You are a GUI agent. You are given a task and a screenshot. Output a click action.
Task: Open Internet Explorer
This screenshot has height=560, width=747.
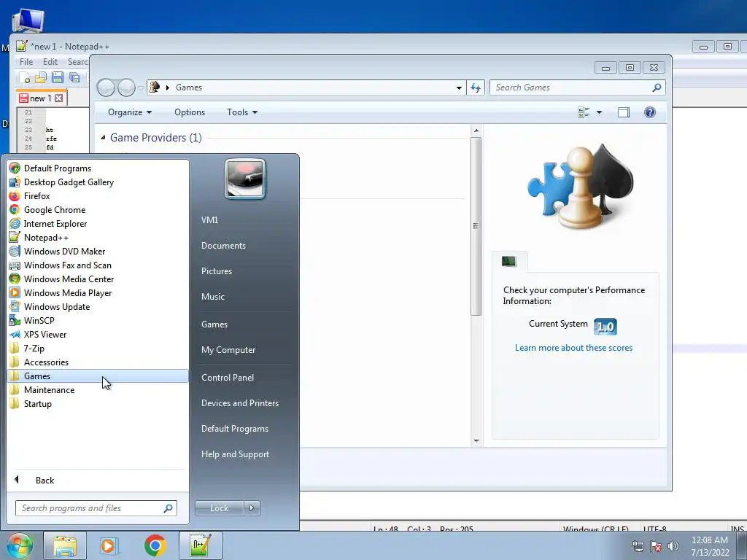click(x=98, y=223)
